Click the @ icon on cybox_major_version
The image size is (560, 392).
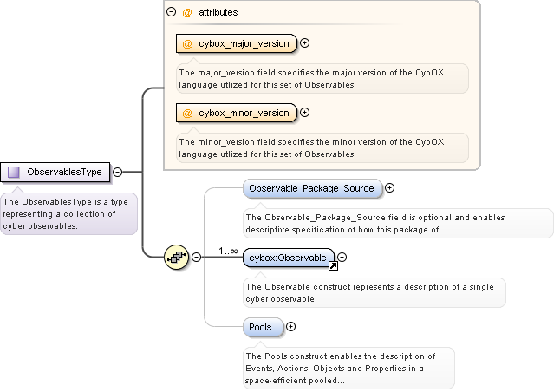[187, 43]
